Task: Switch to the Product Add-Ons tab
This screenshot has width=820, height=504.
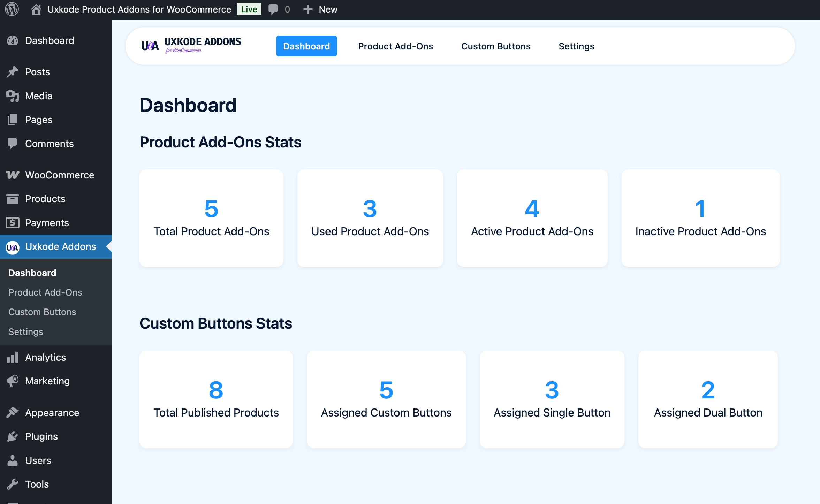Action: (x=395, y=46)
